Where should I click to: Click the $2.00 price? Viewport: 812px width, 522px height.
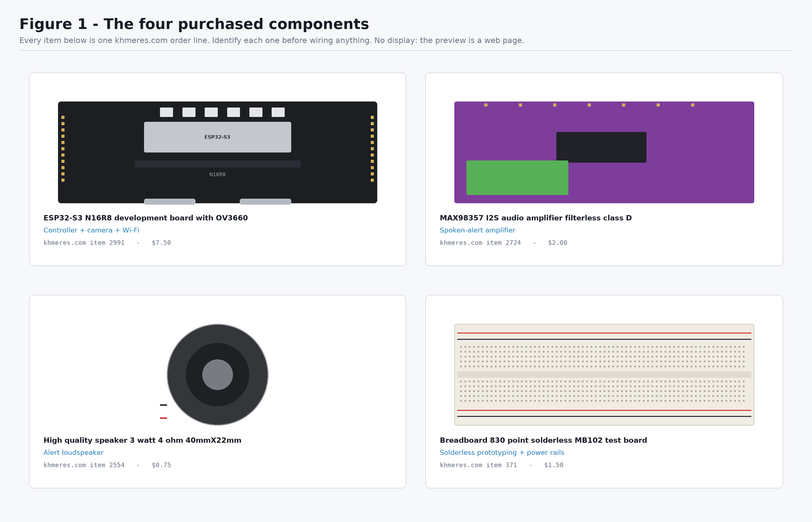tap(558, 243)
